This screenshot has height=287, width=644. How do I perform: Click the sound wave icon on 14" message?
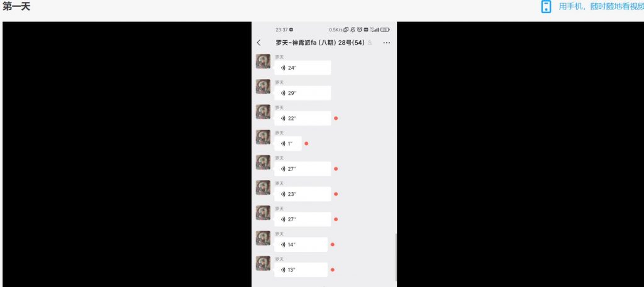pos(283,245)
